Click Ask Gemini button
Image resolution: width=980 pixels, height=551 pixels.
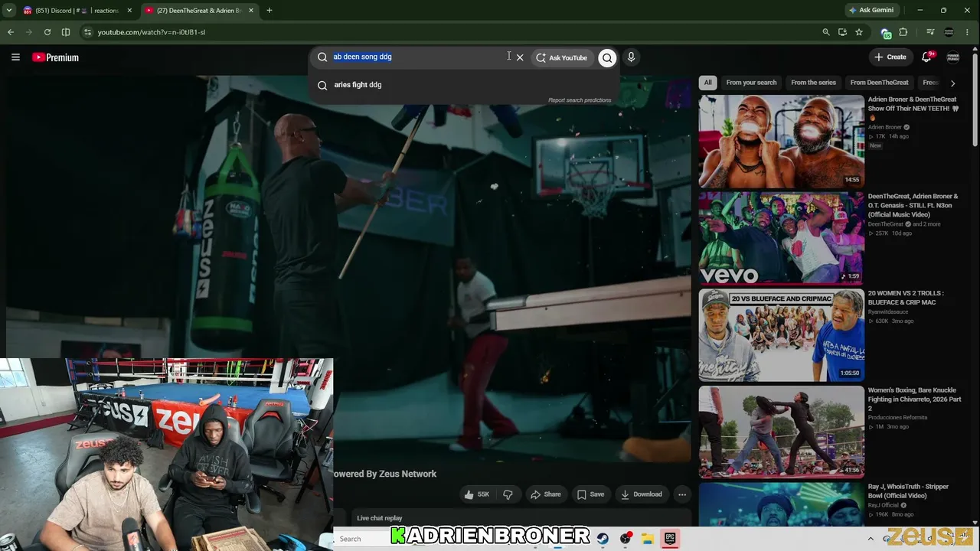pyautogui.click(x=871, y=11)
